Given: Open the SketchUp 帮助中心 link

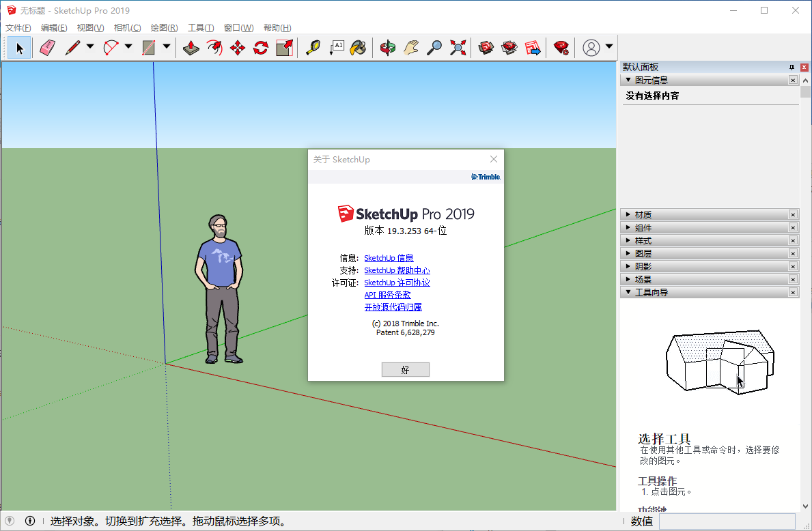Looking at the screenshot, I should click(x=397, y=270).
